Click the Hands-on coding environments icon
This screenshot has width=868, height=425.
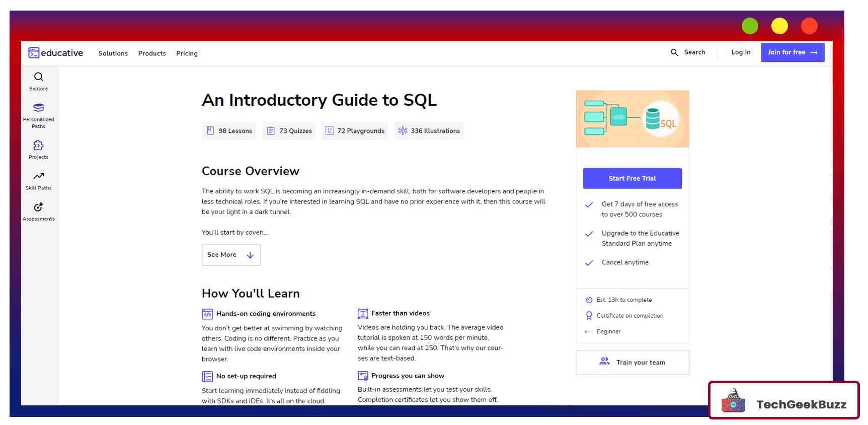click(207, 314)
